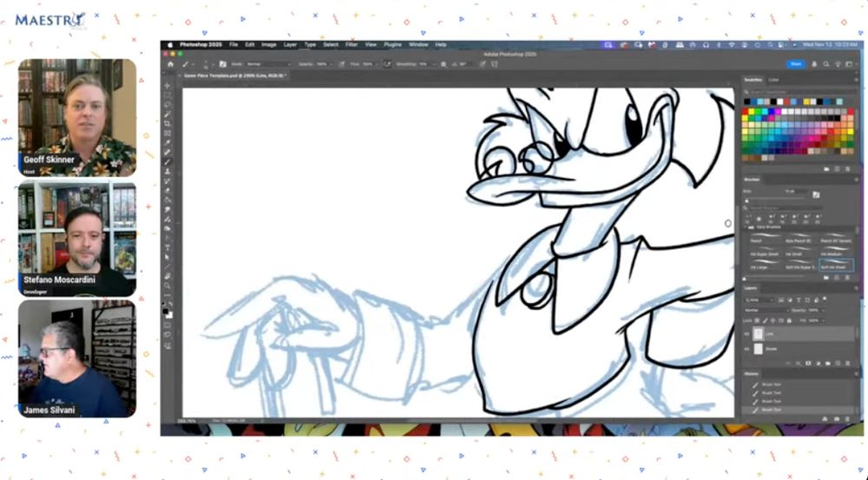The height and width of the screenshot is (480, 868).
Task: Toggle layer filtering on or off
Action: coord(825,299)
